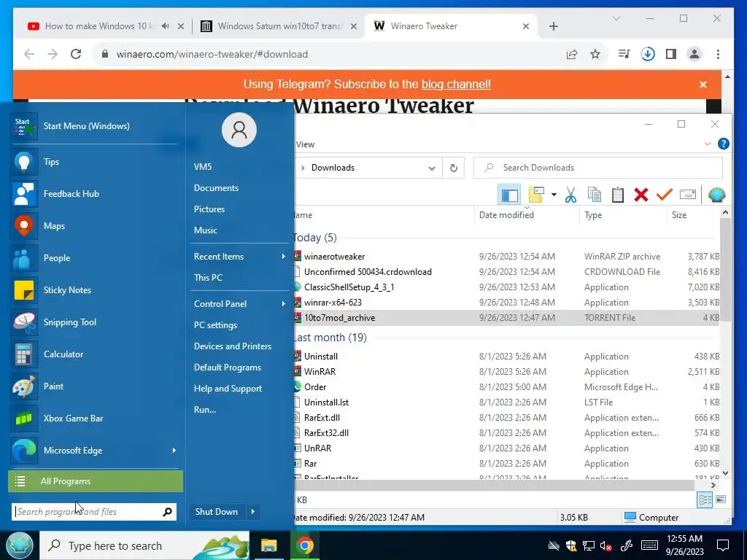This screenshot has height=560, width=747.
Task: Open the Explorer View tab
Action: coord(305,144)
